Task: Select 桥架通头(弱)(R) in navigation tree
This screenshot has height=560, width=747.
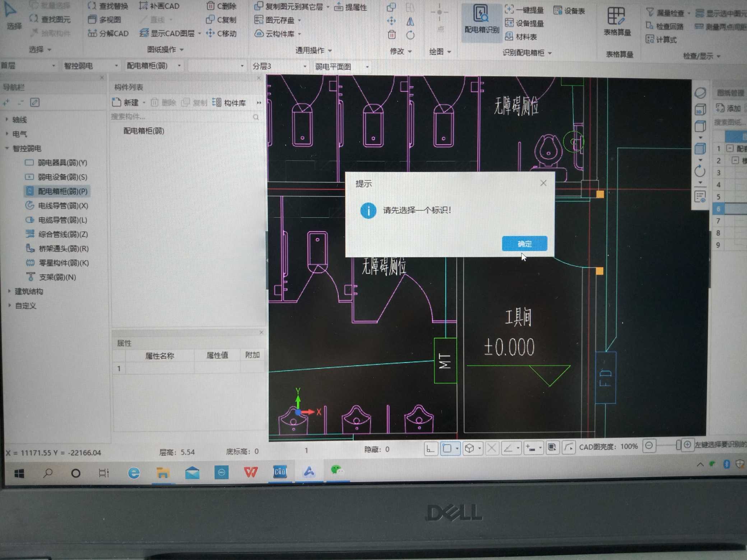Action: [57, 248]
